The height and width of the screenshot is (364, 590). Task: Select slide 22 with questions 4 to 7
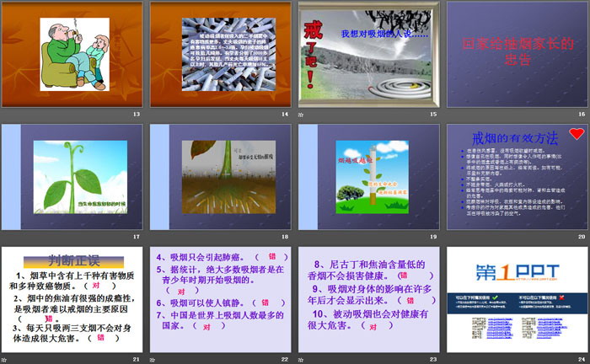click(x=221, y=300)
